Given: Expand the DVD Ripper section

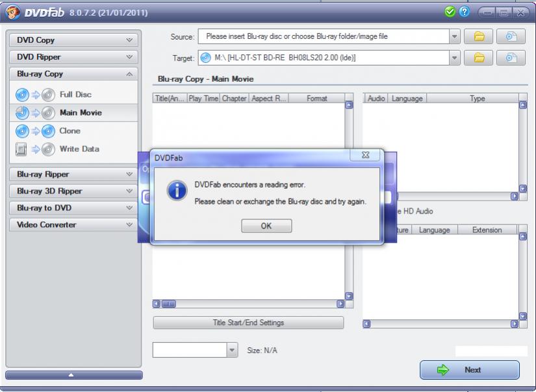Looking at the screenshot, I should (74, 56).
